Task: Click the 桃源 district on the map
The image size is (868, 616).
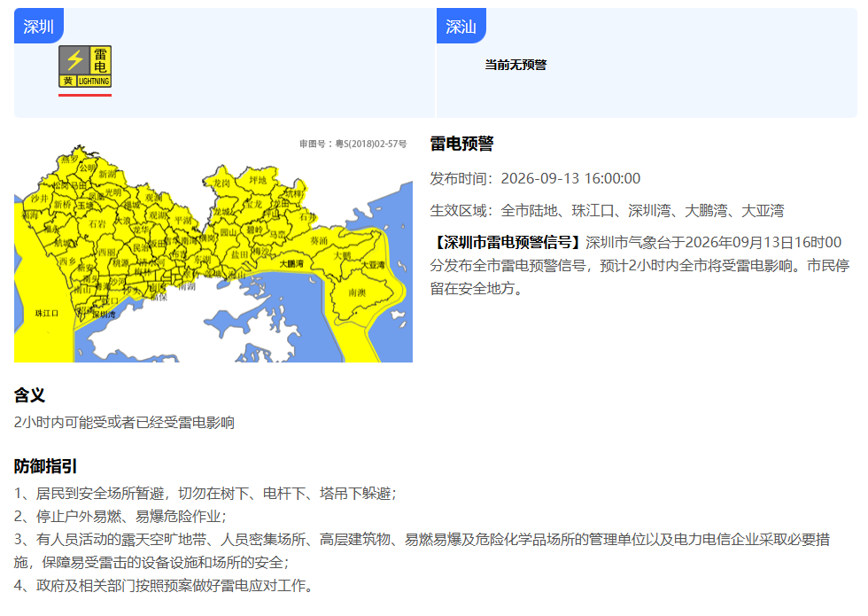Action: pos(120,263)
